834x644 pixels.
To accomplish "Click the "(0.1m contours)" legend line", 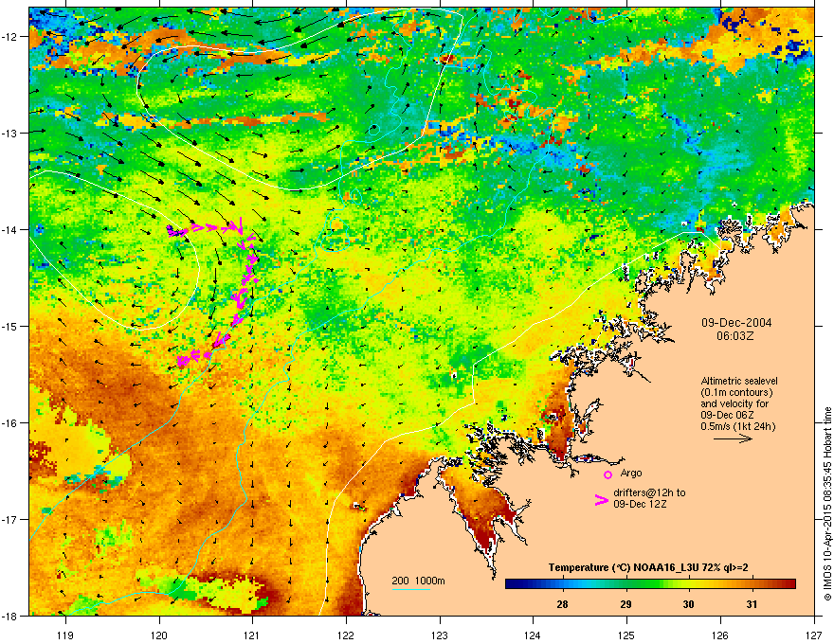I will click(736, 393).
